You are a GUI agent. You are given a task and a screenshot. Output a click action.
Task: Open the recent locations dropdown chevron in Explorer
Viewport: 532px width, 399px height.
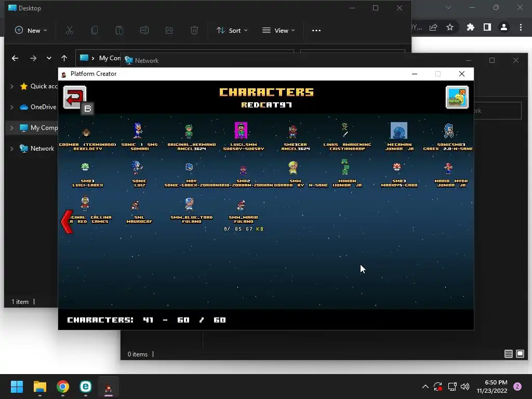(49, 58)
